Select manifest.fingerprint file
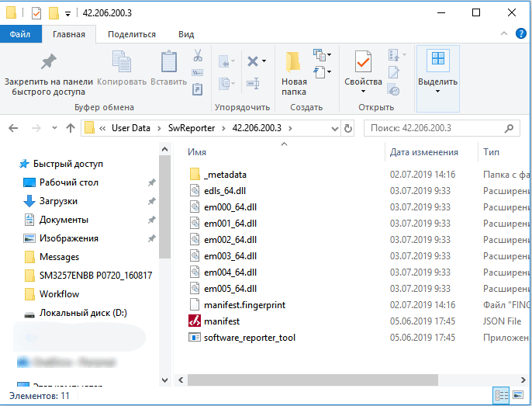Viewport: 532px width, 406px height. point(244,305)
